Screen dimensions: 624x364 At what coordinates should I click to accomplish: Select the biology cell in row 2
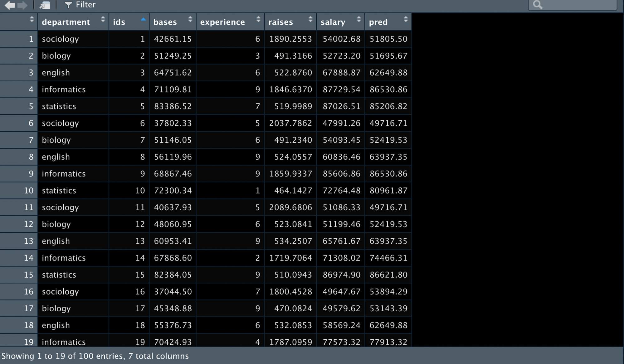tap(73, 56)
